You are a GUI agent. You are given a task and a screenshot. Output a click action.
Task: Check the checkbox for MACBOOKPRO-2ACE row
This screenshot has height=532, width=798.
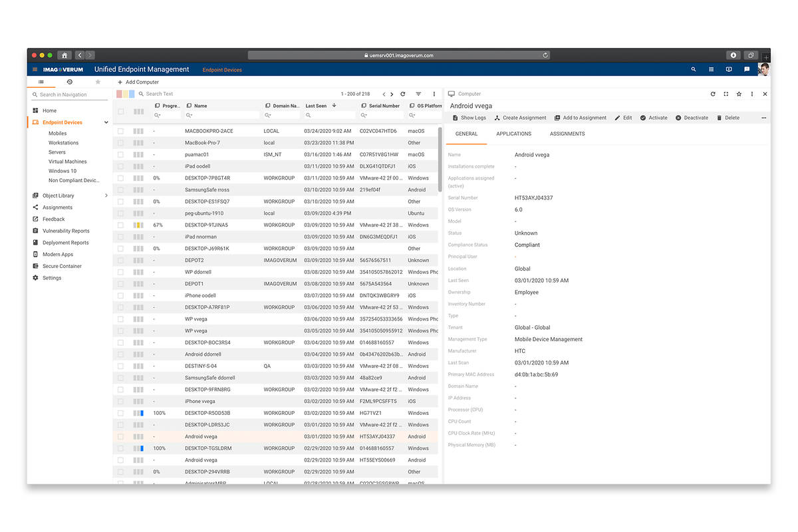pyautogui.click(x=120, y=130)
